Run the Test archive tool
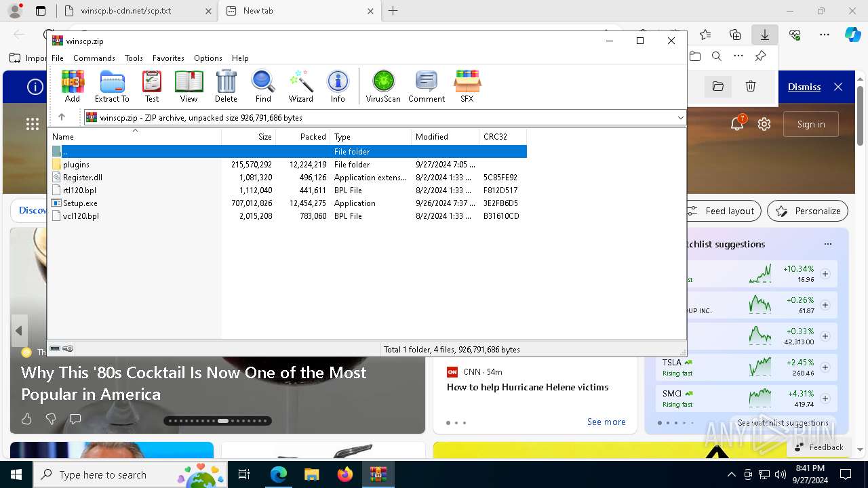The image size is (868, 488). (152, 87)
